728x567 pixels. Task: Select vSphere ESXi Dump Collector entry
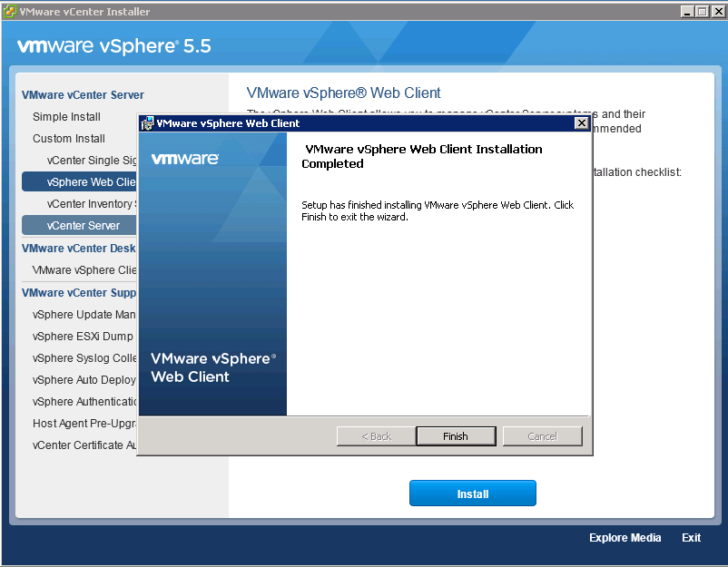pos(83,336)
